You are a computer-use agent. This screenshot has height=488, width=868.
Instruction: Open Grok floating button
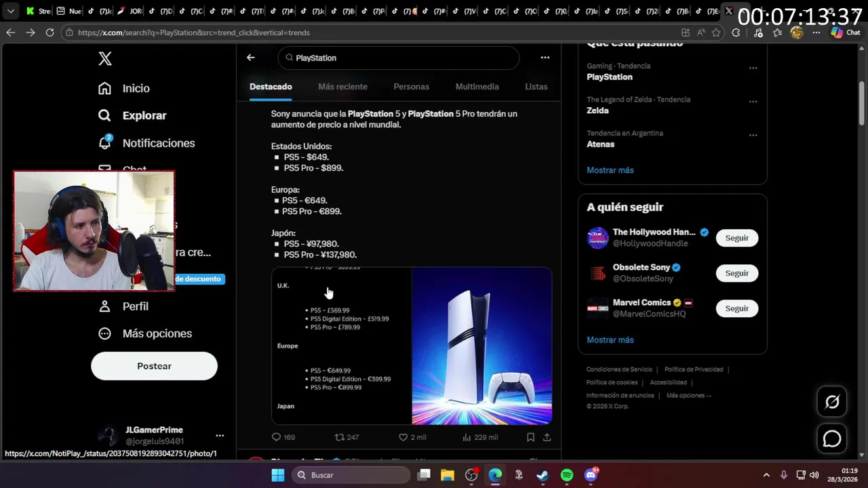pos(832,402)
